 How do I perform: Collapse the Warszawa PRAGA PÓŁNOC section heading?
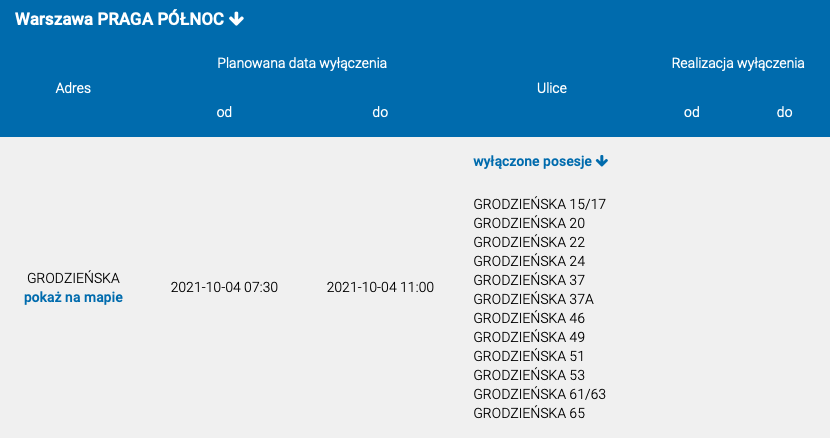pyautogui.click(x=129, y=19)
